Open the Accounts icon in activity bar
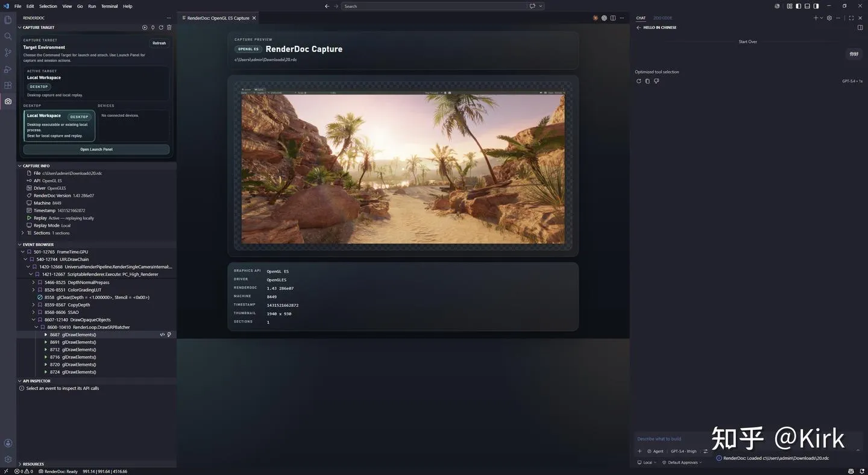 point(8,443)
